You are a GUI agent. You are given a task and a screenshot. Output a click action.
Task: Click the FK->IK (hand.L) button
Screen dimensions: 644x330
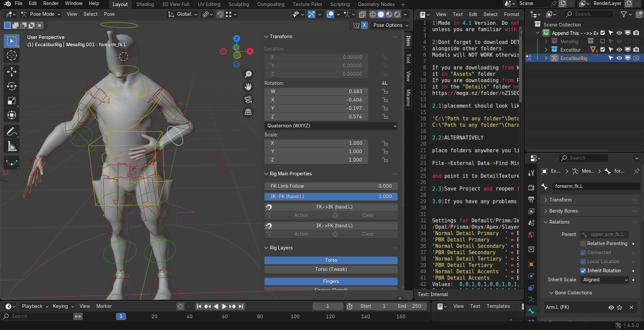[x=334, y=207]
